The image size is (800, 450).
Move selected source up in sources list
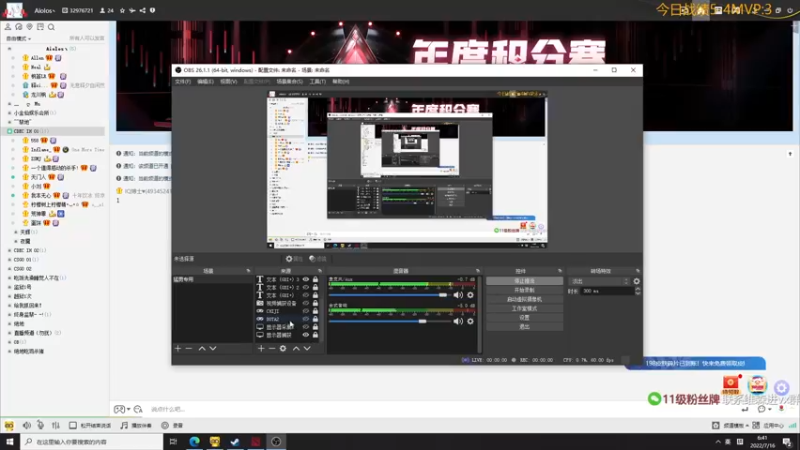point(296,348)
